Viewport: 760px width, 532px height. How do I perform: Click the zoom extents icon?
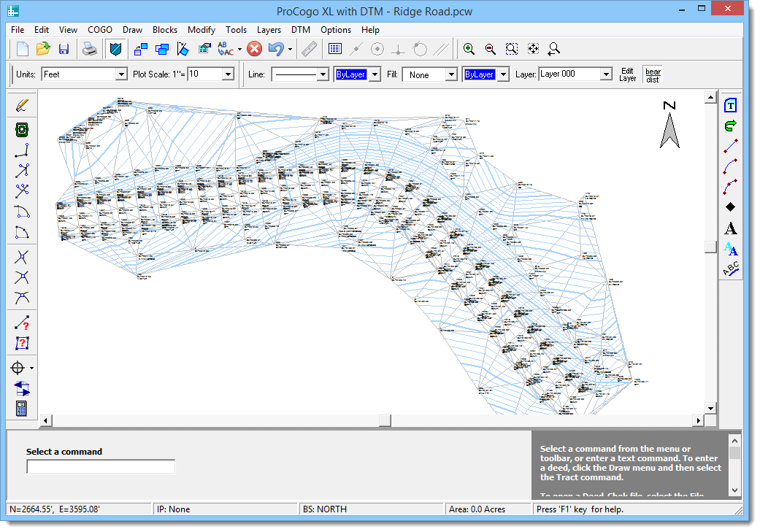533,49
